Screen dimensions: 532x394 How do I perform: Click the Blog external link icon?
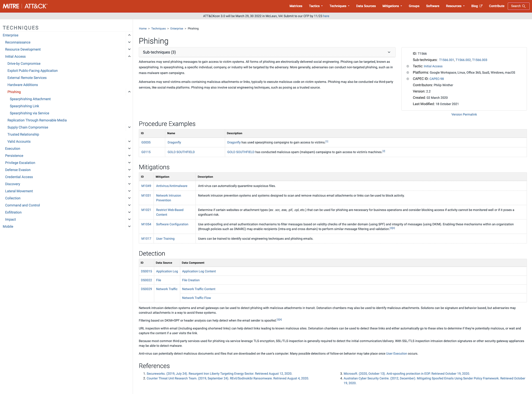pyautogui.click(x=481, y=6)
